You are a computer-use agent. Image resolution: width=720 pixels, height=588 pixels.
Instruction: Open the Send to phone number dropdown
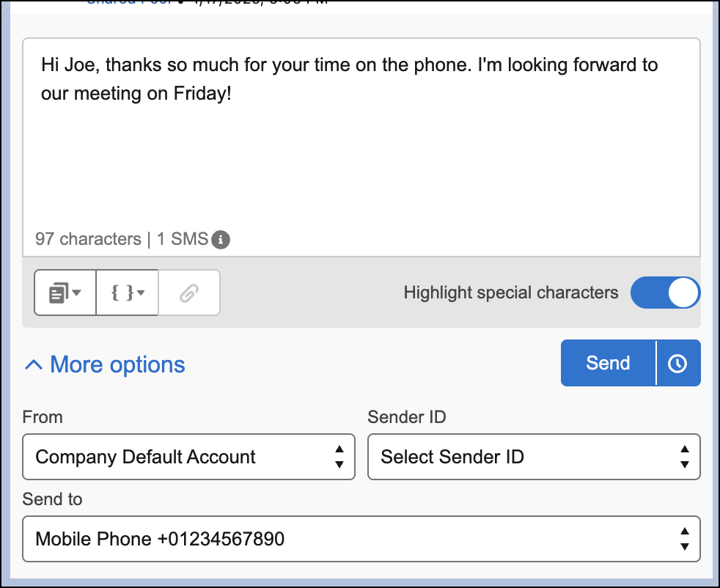(361, 539)
